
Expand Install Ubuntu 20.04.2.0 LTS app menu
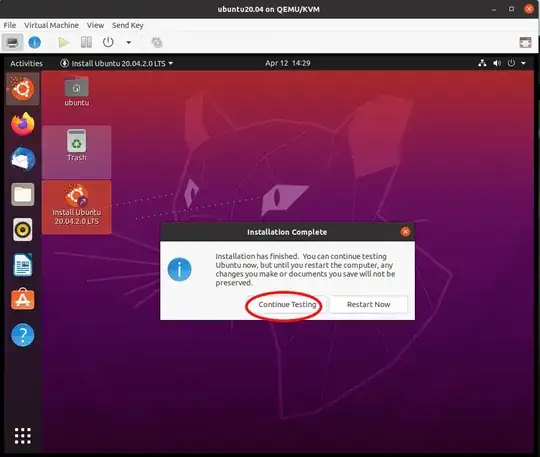pos(117,63)
